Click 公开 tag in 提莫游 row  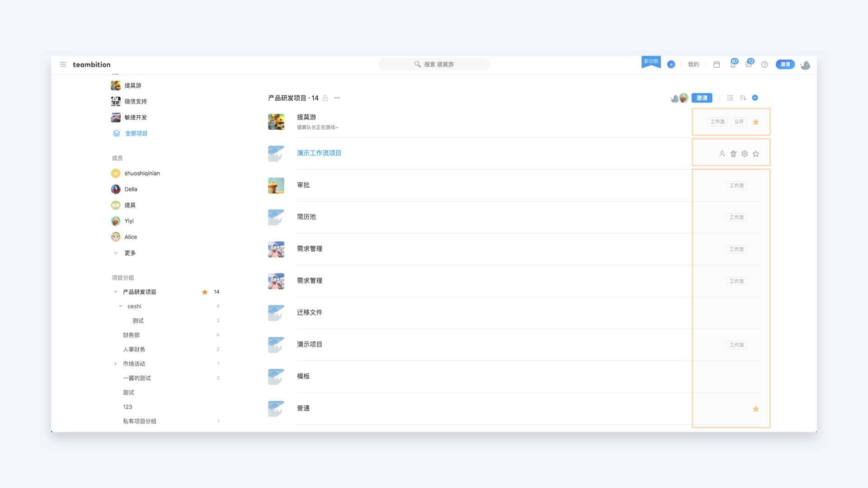pos(739,122)
